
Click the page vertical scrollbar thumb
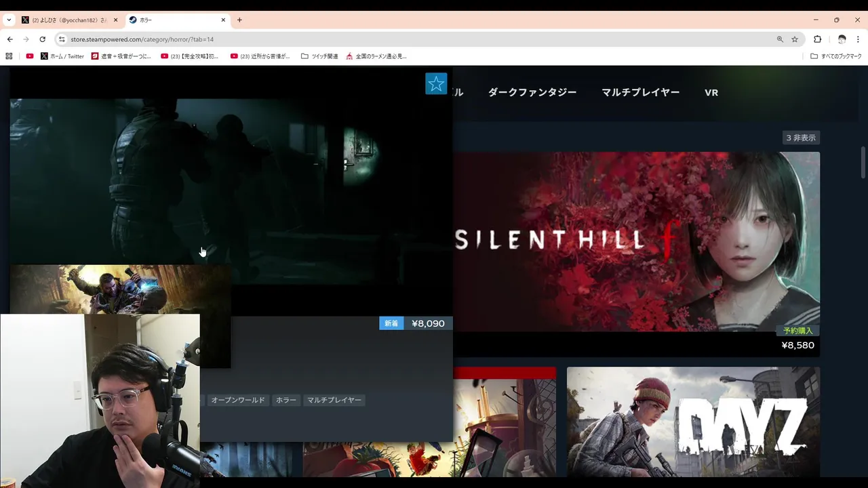863,161
